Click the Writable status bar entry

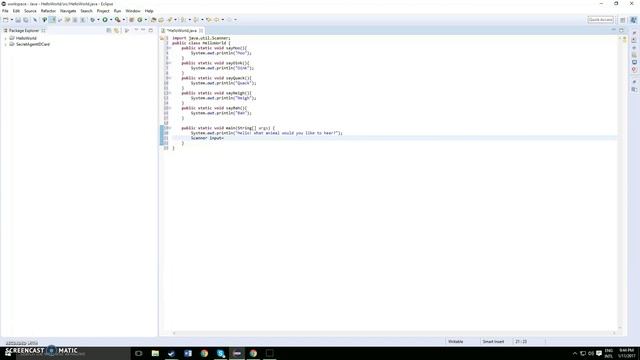[x=456, y=342]
